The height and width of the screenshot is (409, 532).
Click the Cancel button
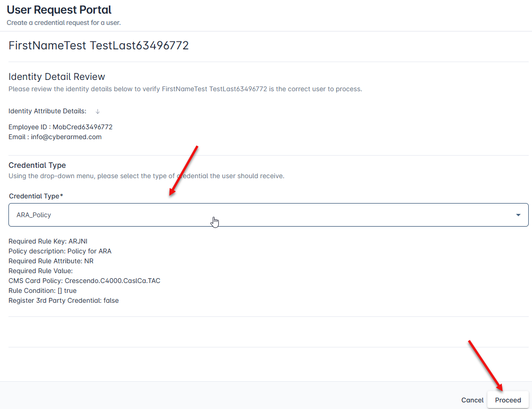coord(472,400)
